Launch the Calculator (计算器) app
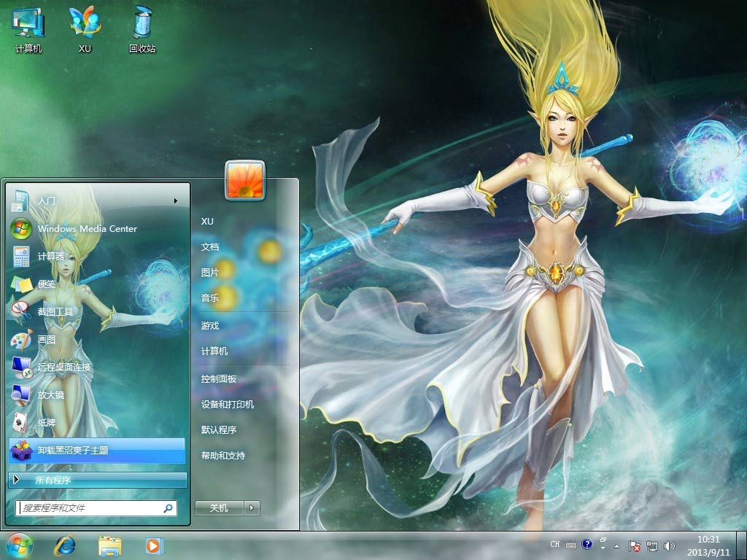This screenshot has height=560, width=747. (51, 256)
